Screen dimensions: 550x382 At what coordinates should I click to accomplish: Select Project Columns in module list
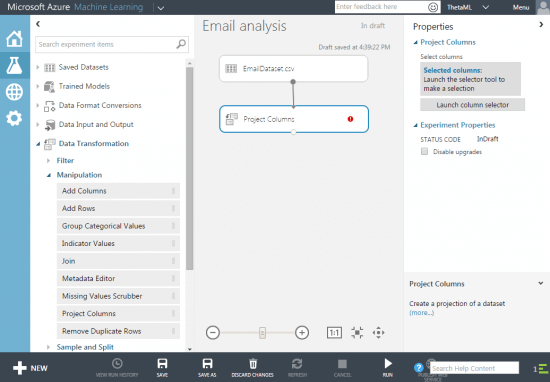pyautogui.click(x=118, y=314)
